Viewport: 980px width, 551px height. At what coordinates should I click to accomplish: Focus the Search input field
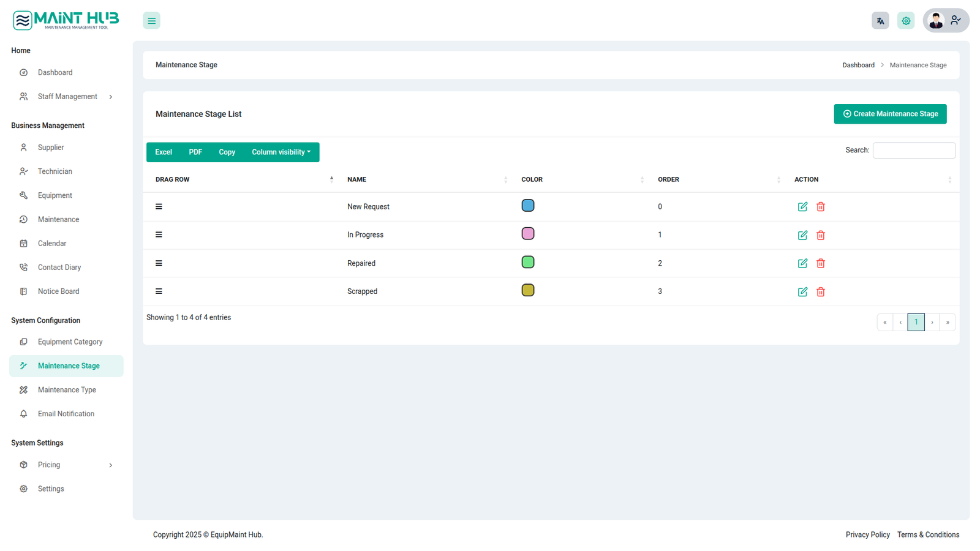(x=914, y=151)
